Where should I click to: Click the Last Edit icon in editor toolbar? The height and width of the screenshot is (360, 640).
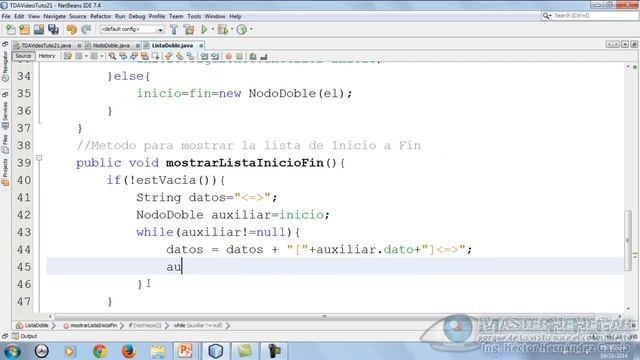click(x=68, y=56)
